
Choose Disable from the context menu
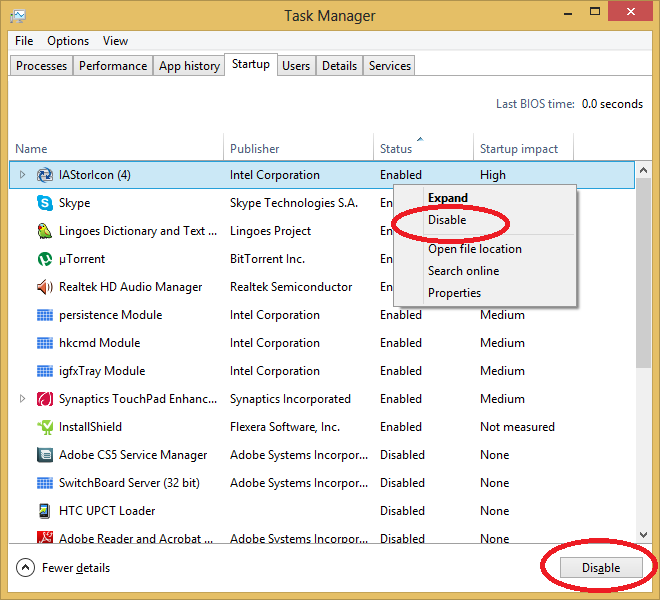click(x=447, y=220)
